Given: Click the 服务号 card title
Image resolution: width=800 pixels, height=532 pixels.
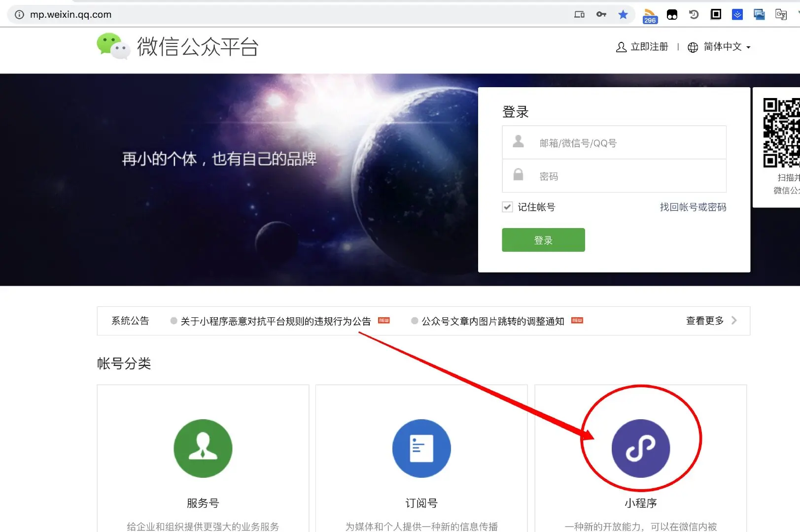Looking at the screenshot, I should pyautogui.click(x=203, y=503).
